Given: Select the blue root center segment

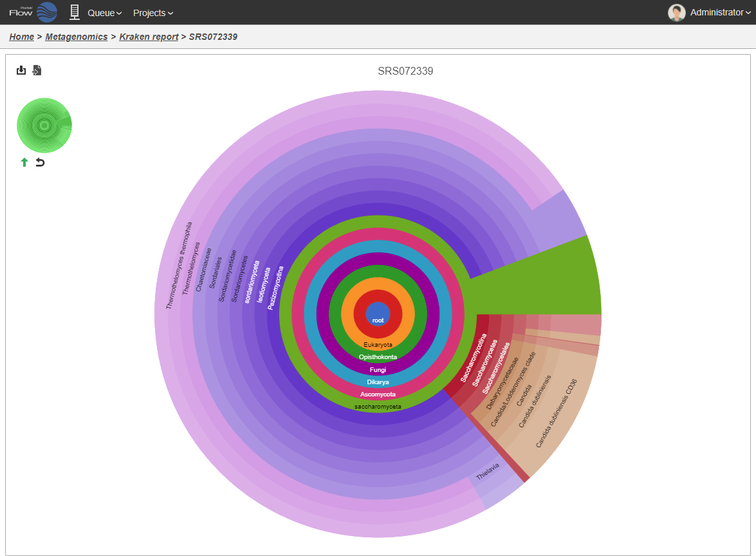Looking at the screenshot, I should click(x=378, y=314).
